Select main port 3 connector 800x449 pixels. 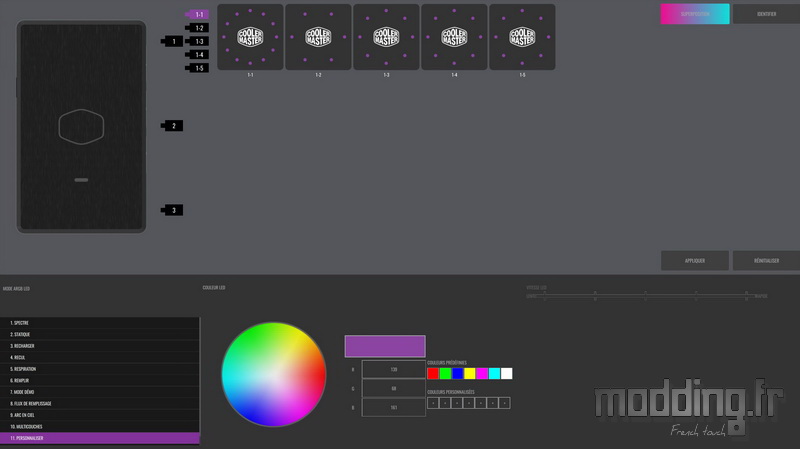172,210
